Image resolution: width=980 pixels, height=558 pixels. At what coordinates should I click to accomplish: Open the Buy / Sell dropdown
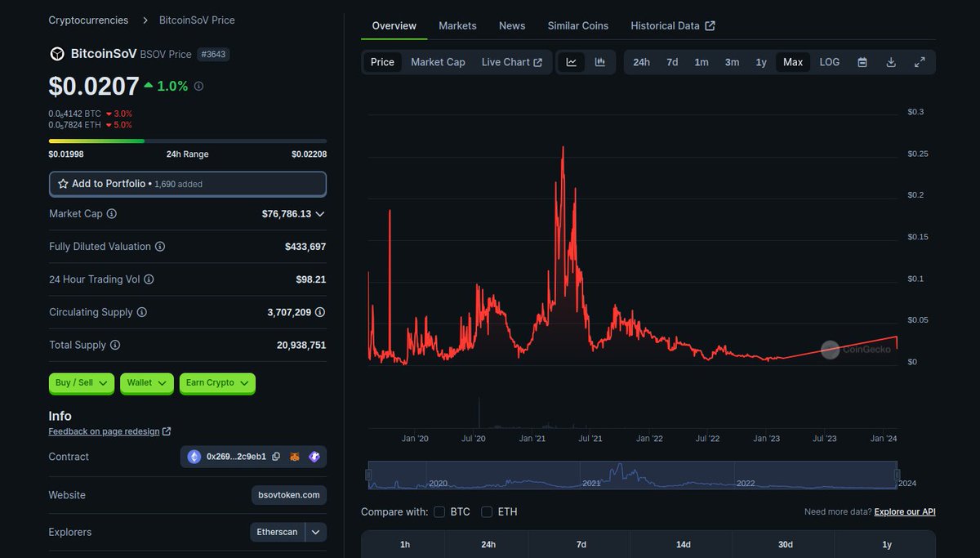pos(81,382)
